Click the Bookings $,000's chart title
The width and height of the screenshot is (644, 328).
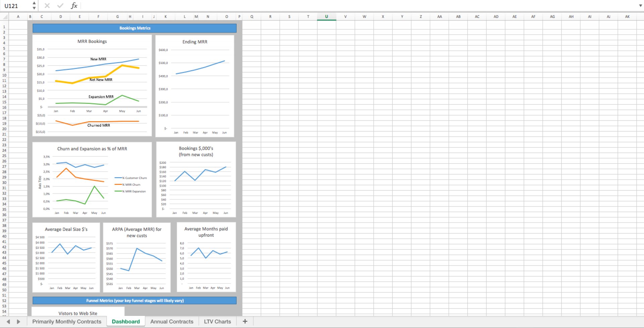(x=196, y=151)
